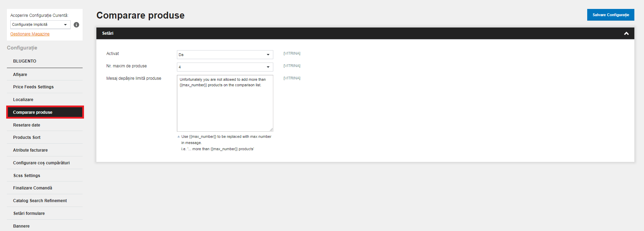
Task: Select the Comparare produse menu item
Action: click(x=45, y=112)
